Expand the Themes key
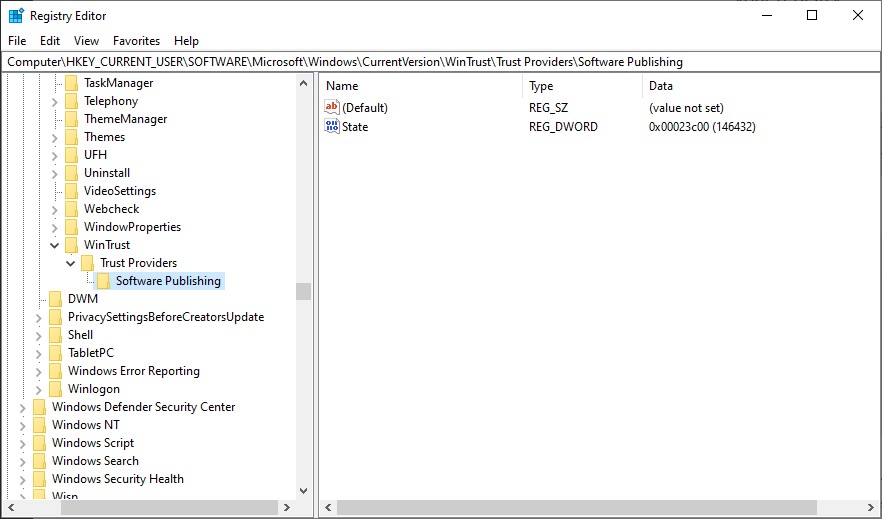The height and width of the screenshot is (519, 882). 55,138
